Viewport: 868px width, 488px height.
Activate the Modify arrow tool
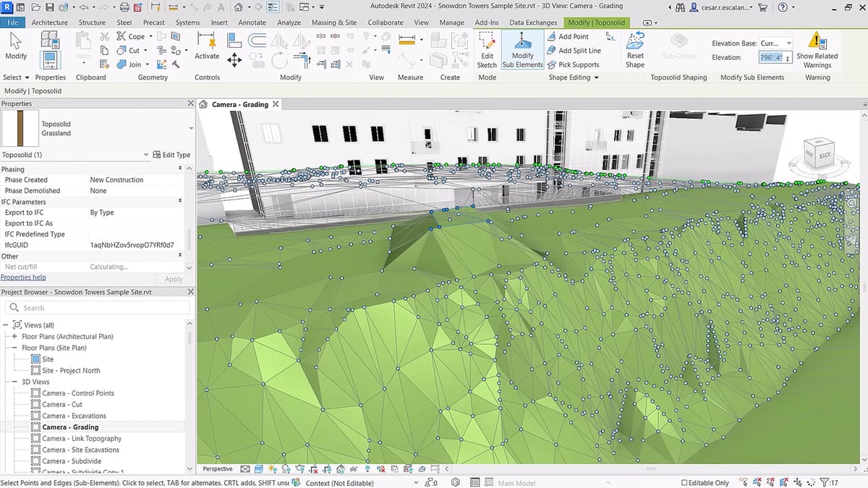tap(16, 45)
